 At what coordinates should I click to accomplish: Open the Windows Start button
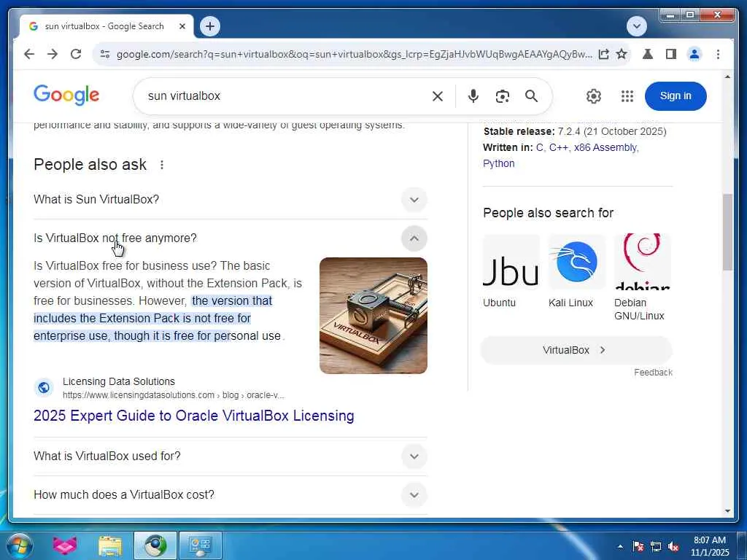[18, 545]
